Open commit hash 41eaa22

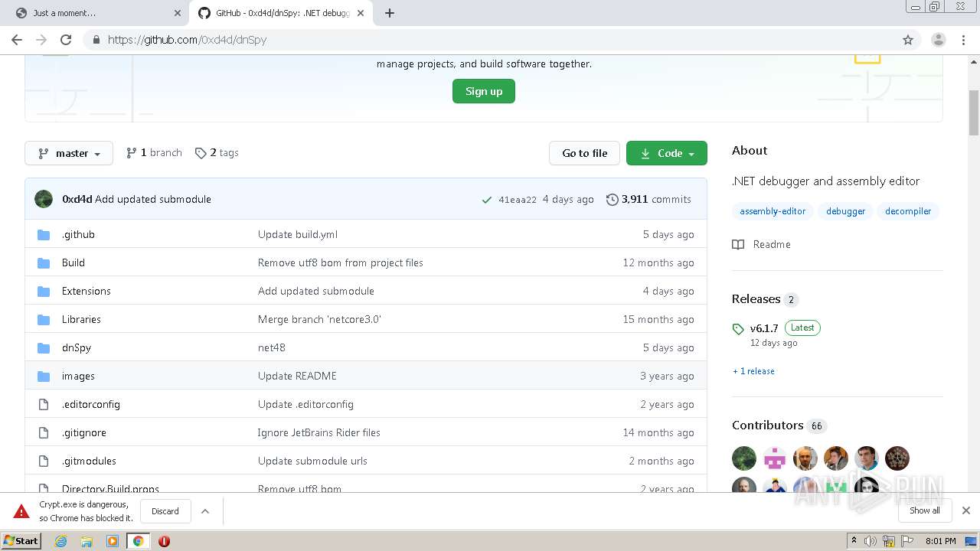(x=518, y=200)
